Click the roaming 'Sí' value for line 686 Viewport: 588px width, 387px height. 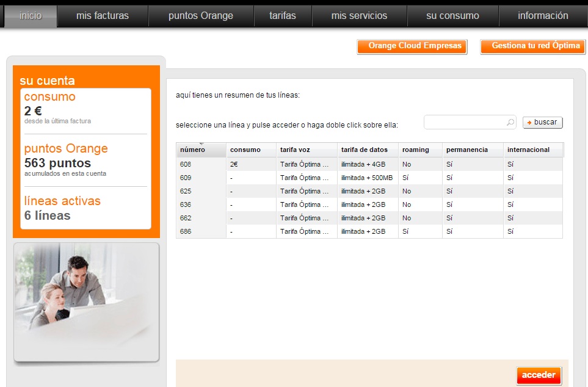[405, 232]
